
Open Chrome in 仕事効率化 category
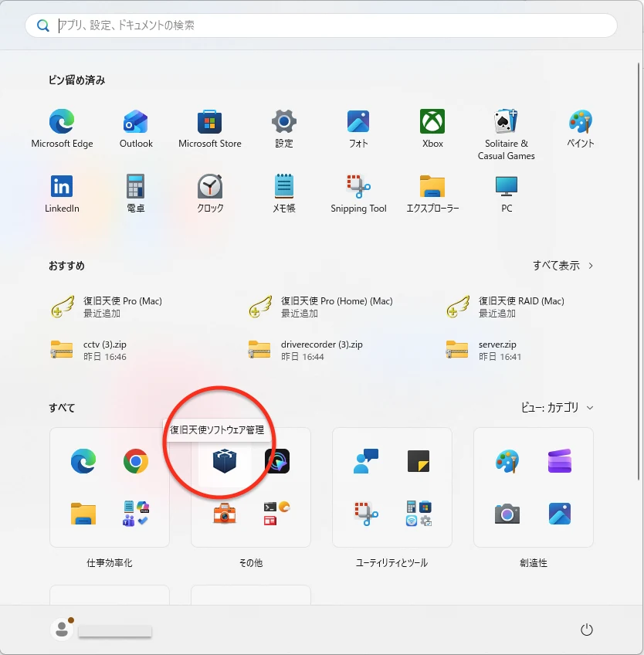pyautogui.click(x=136, y=461)
